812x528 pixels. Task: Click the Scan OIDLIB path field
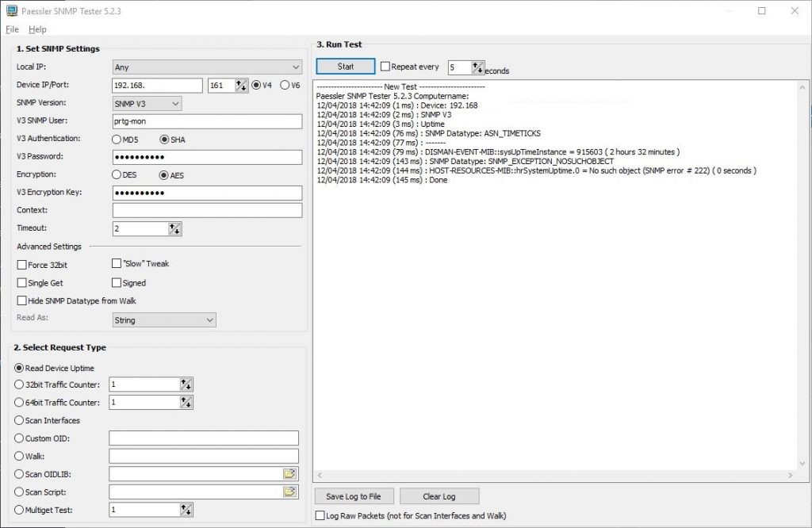[196, 473]
